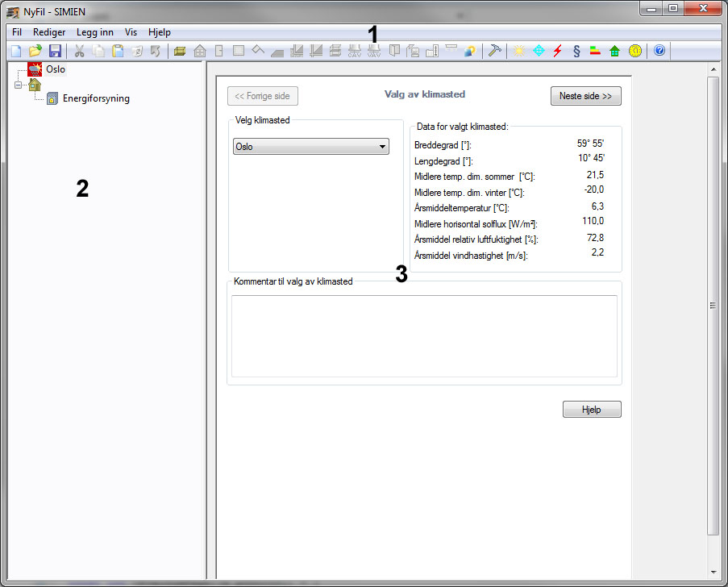
Task: Click the New file icon
Action: point(15,51)
